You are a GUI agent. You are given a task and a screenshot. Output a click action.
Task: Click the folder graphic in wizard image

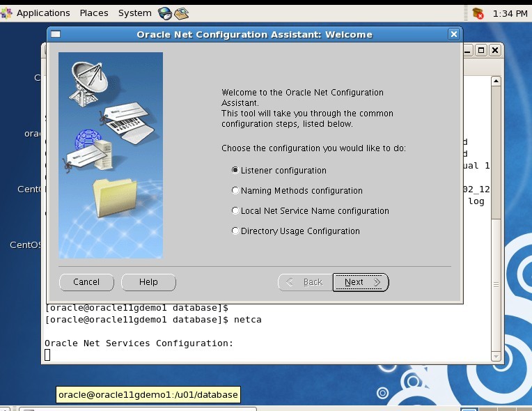tap(115, 198)
